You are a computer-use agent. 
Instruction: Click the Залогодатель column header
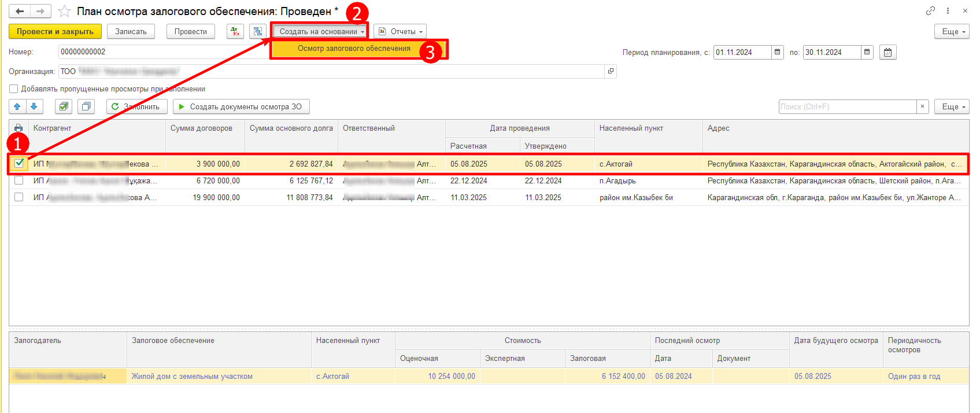tap(68, 349)
